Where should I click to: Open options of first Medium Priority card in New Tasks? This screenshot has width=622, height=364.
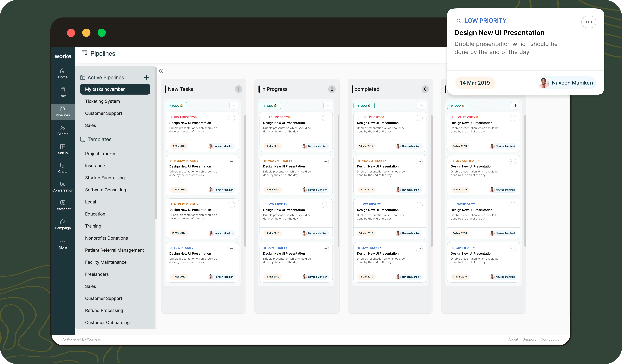pos(231,162)
